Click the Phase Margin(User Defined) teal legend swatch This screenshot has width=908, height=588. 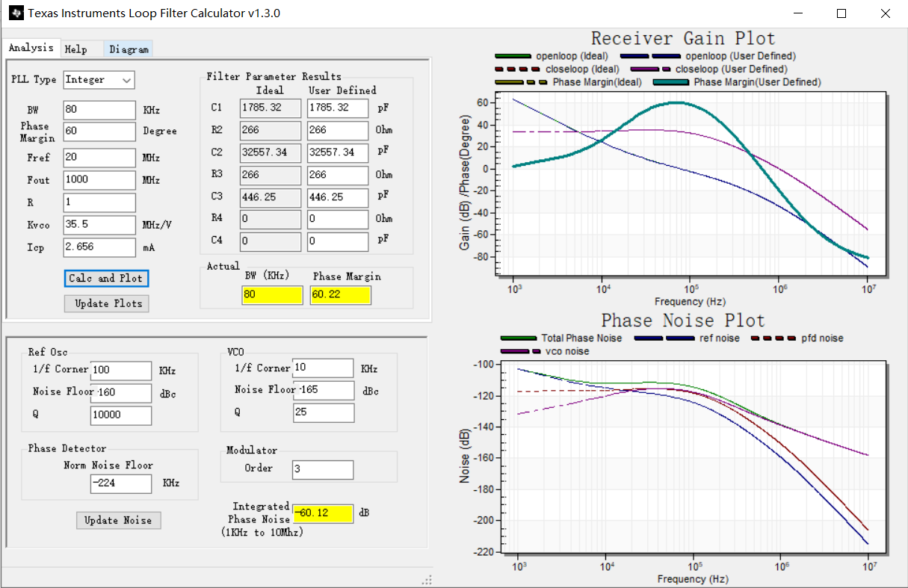671,82
